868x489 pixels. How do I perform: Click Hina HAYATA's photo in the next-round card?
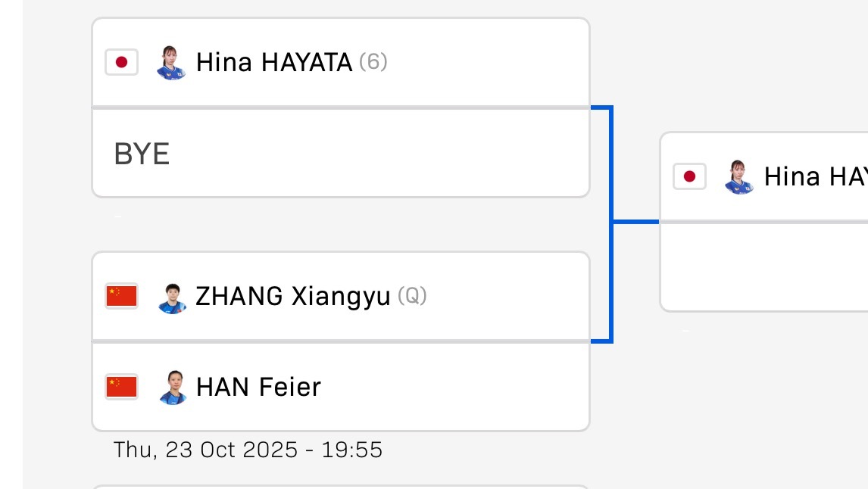[x=739, y=176]
